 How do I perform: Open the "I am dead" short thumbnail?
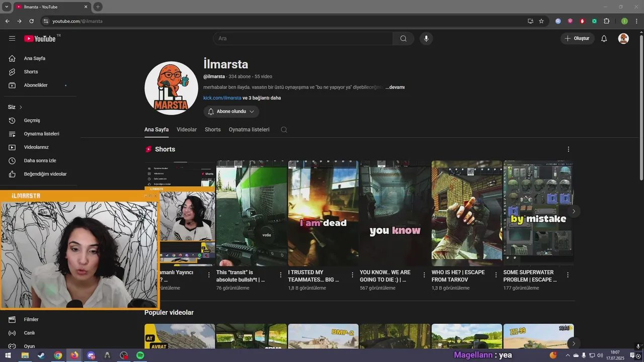[x=323, y=213]
